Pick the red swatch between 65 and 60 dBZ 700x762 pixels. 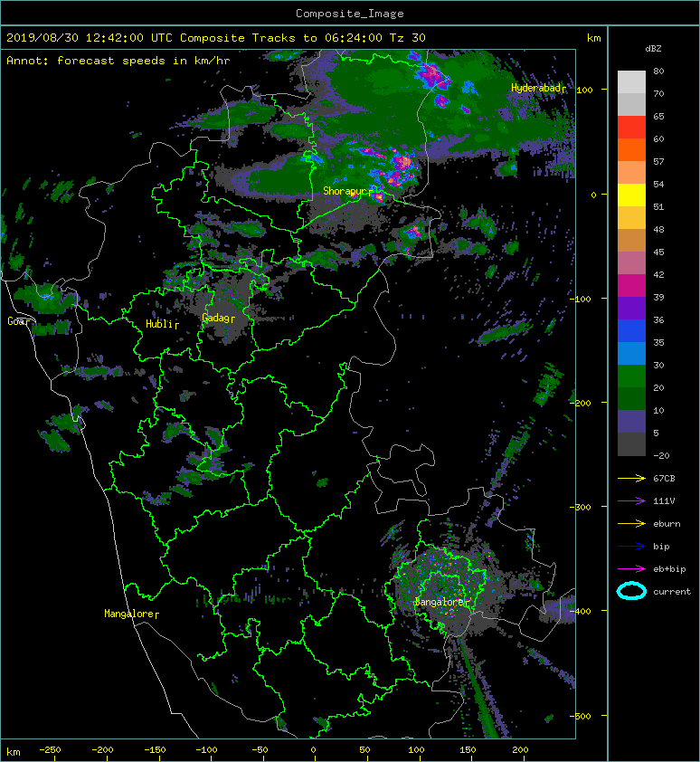click(631, 128)
